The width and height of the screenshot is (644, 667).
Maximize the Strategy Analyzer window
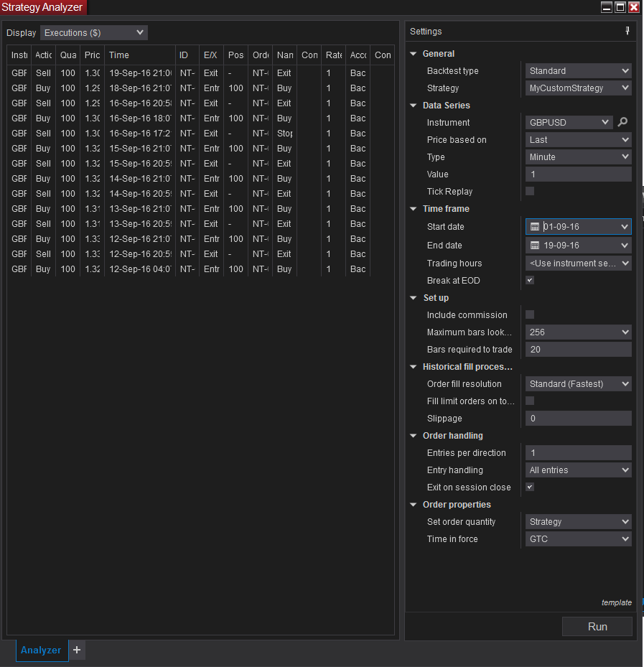pos(620,7)
